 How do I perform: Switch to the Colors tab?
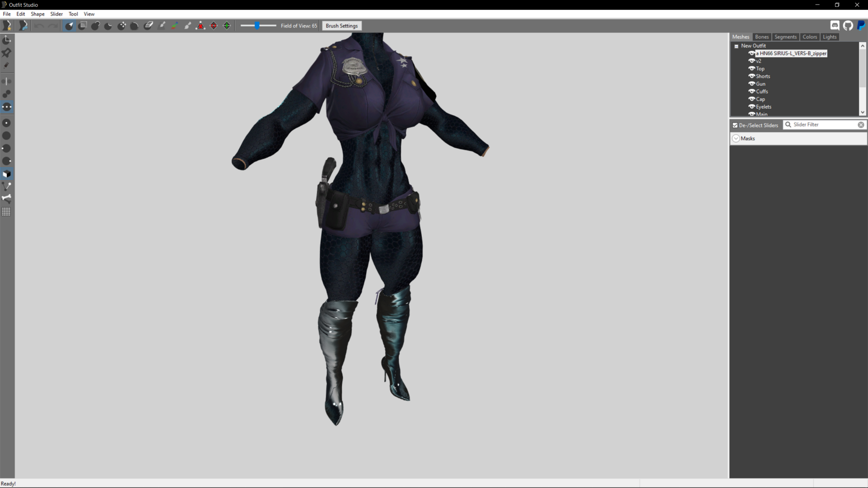click(810, 37)
